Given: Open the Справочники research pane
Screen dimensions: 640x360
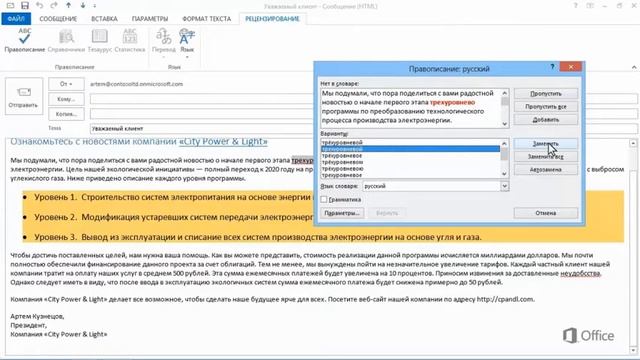Looking at the screenshot, I should tap(66, 41).
